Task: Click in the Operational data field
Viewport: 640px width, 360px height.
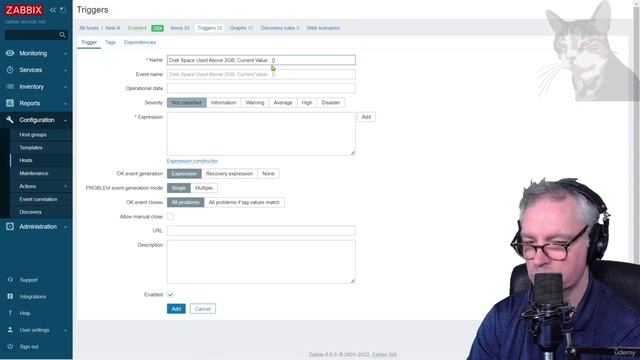Action: point(261,88)
